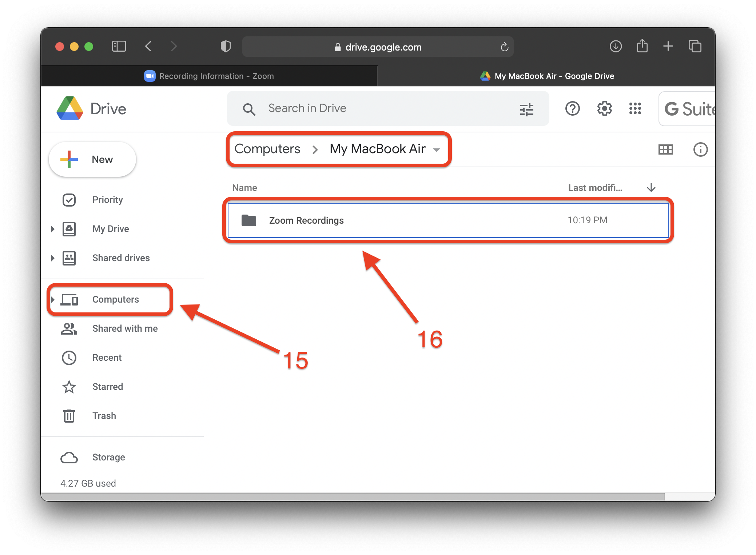Image resolution: width=756 pixels, height=555 pixels.
Task: Open Storage in the sidebar
Action: 109,457
